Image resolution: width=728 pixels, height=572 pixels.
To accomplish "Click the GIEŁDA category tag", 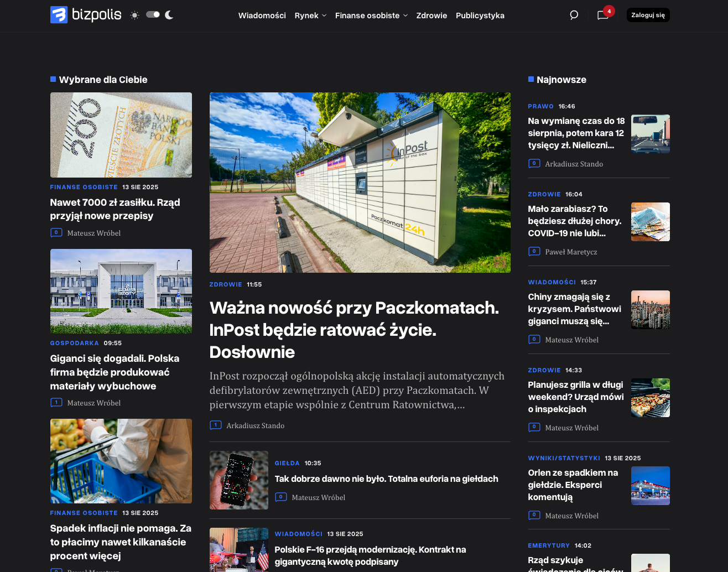I will pyautogui.click(x=287, y=463).
